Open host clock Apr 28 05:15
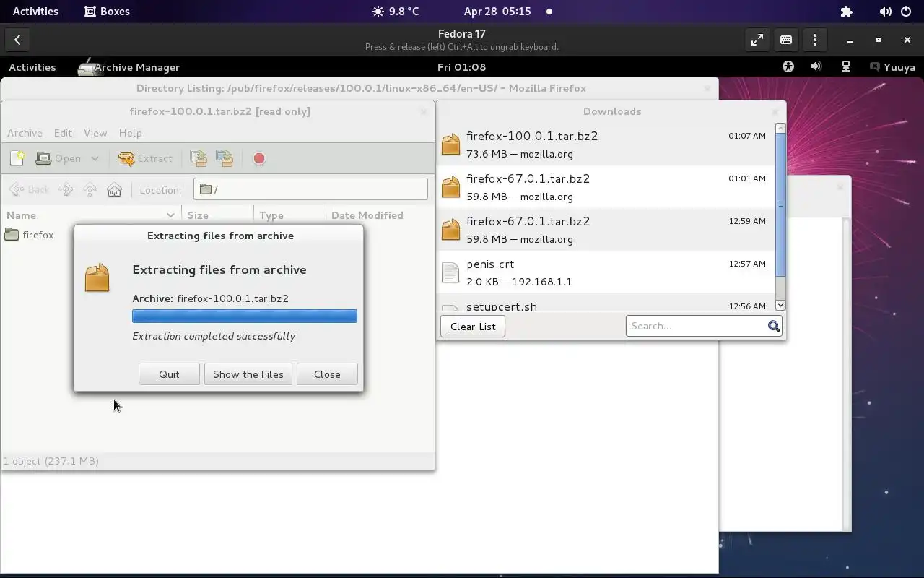 point(497,12)
